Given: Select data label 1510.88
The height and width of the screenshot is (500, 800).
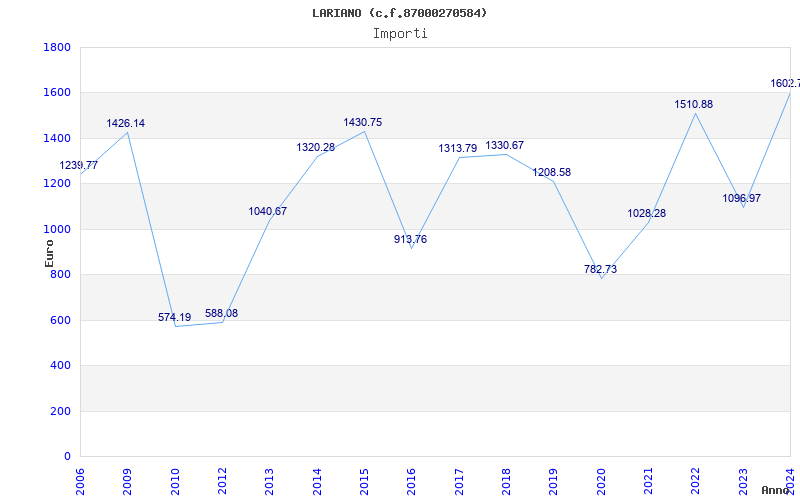Looking at the screenshot, I should tap(694, 105).
